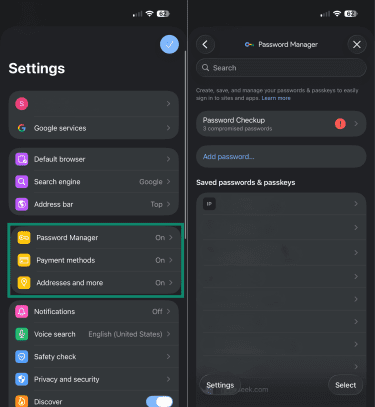Viewport: 375px width, 407px height.
Task: Open Safety check row
Action: pos(94,357)
